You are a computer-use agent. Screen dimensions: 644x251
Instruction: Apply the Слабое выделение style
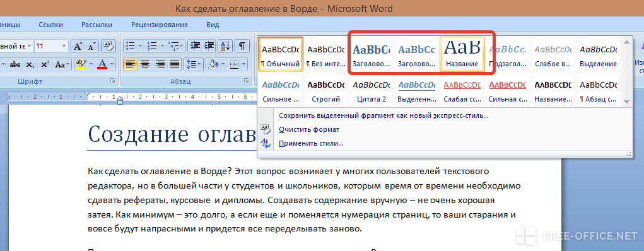click(x=553, y=54)
